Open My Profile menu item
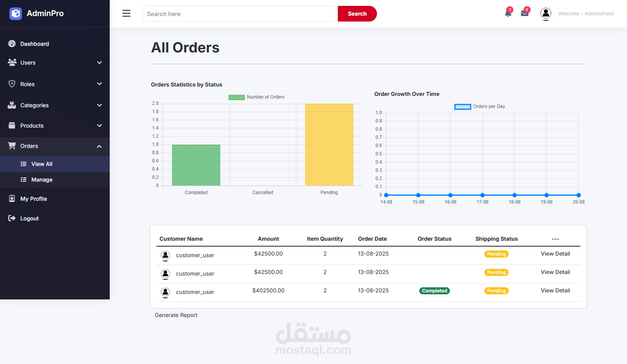627x364 pixels. pyautogui.click(x=34, y=199)
